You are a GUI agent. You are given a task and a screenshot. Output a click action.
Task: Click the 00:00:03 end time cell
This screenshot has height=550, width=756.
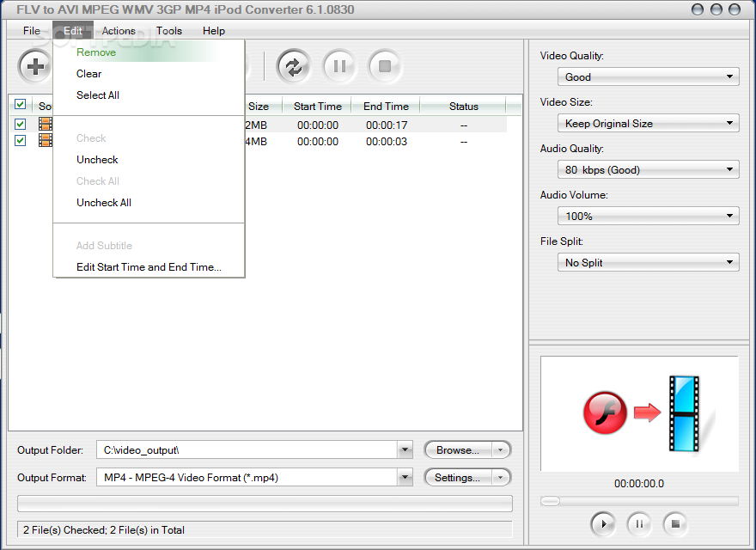click(x=387, y=141)
